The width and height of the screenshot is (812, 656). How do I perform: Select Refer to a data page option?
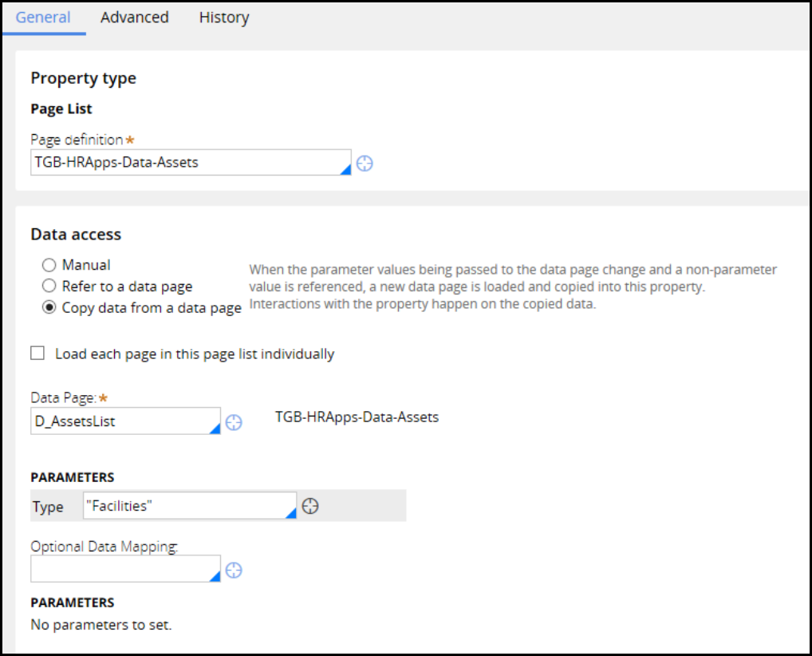click(49, 286)
